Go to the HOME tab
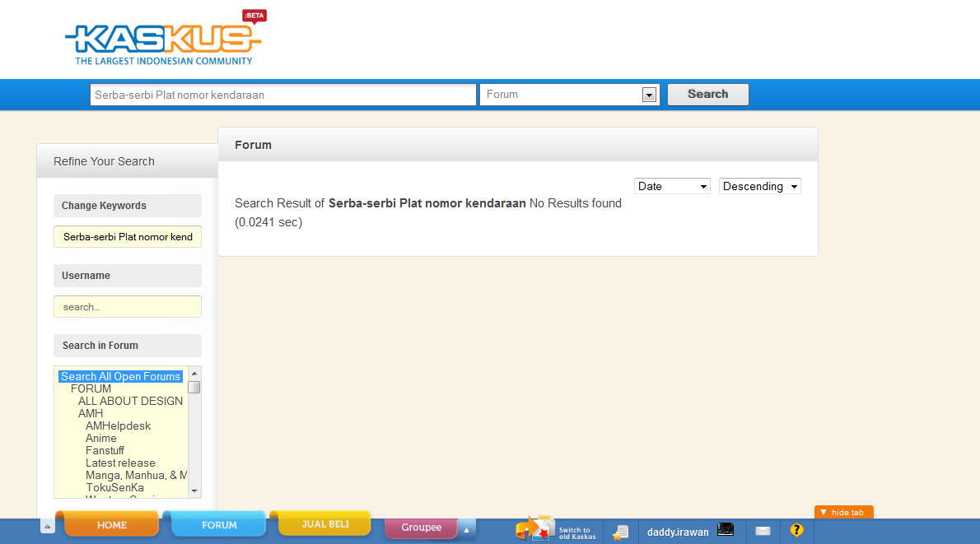This screenshot has width=980, height=544. coord(112,524)
